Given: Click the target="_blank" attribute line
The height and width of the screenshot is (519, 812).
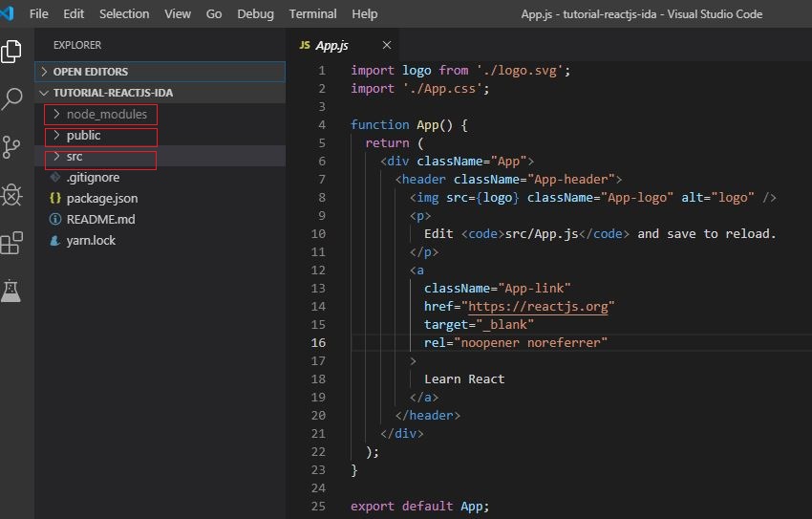Looking at the screenshot, I should (x=479, y=324).
